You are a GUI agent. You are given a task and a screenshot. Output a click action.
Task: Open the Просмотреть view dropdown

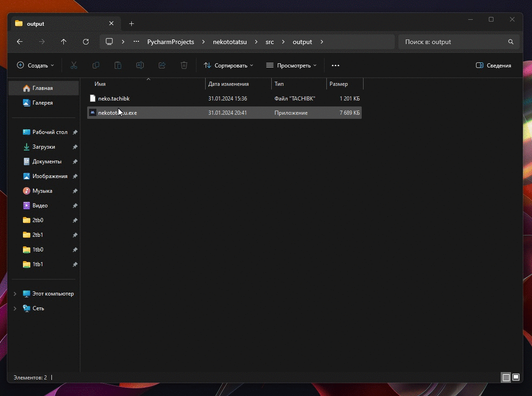point(291,66)
